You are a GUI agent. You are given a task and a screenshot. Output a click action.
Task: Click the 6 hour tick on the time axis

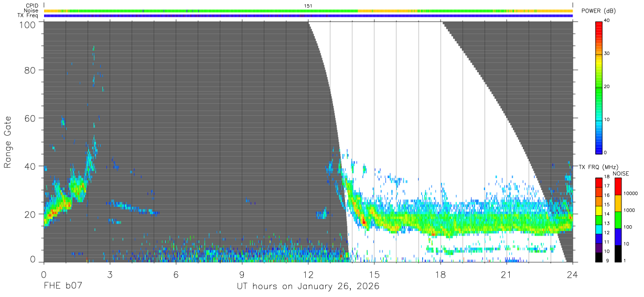tap(176, 274)
